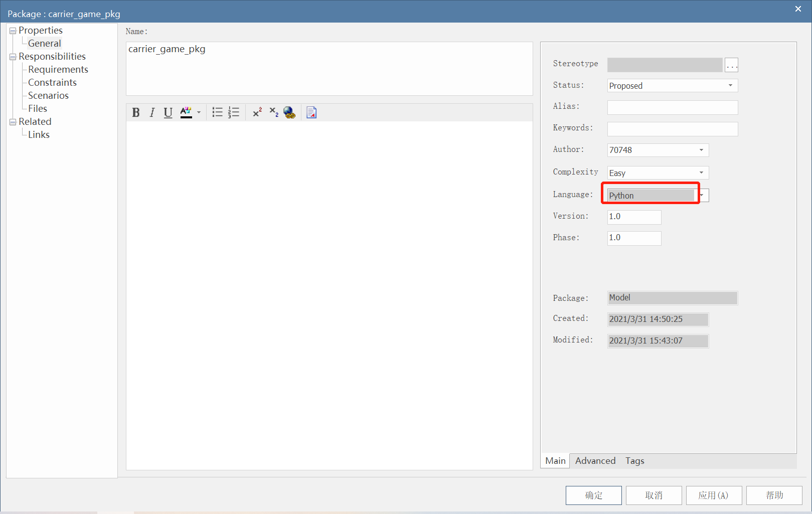
Task: Select the Properties tree label
Action: coord(41,31)
